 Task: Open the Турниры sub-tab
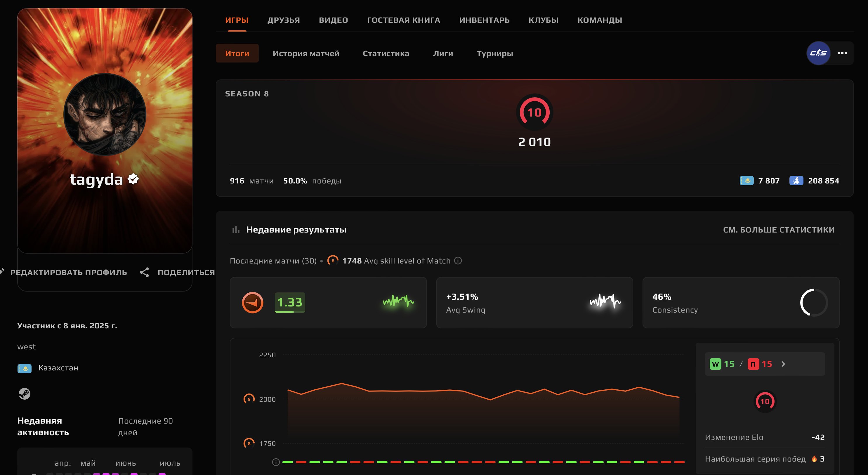tap(495, 53)
